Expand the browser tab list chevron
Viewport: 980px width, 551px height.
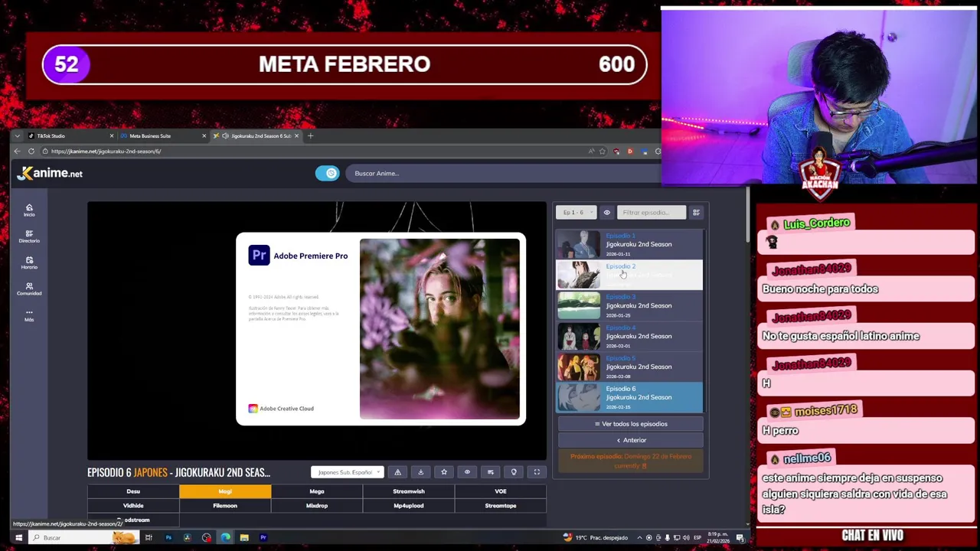click(17, 135)
